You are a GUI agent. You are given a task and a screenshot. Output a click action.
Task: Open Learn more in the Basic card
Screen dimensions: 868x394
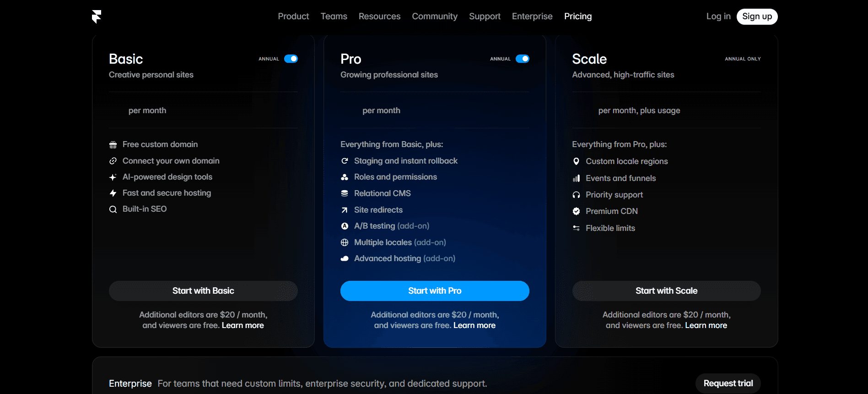point(243,325)
